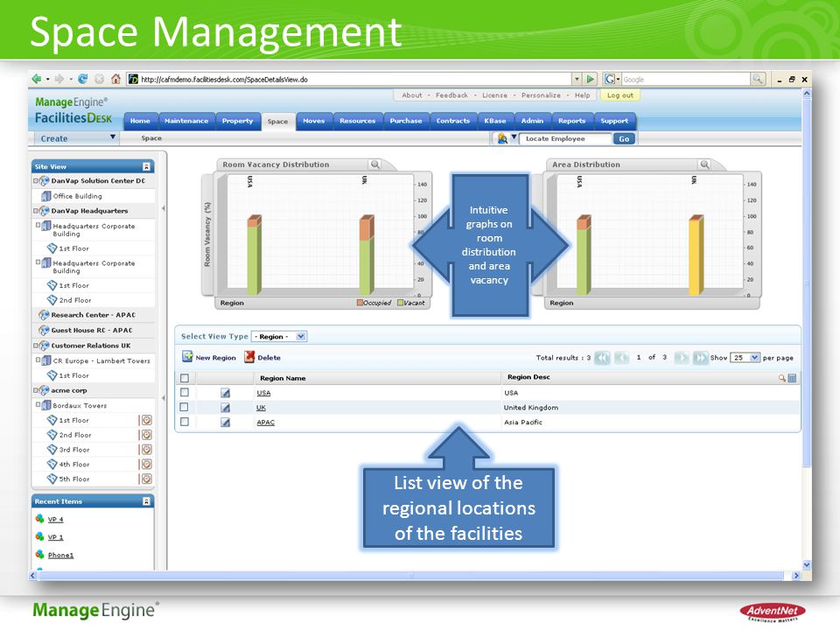The height and width of the screenshot is (630, 840).
Task: Collapse acme corp tree node
Action: [36, 391]
